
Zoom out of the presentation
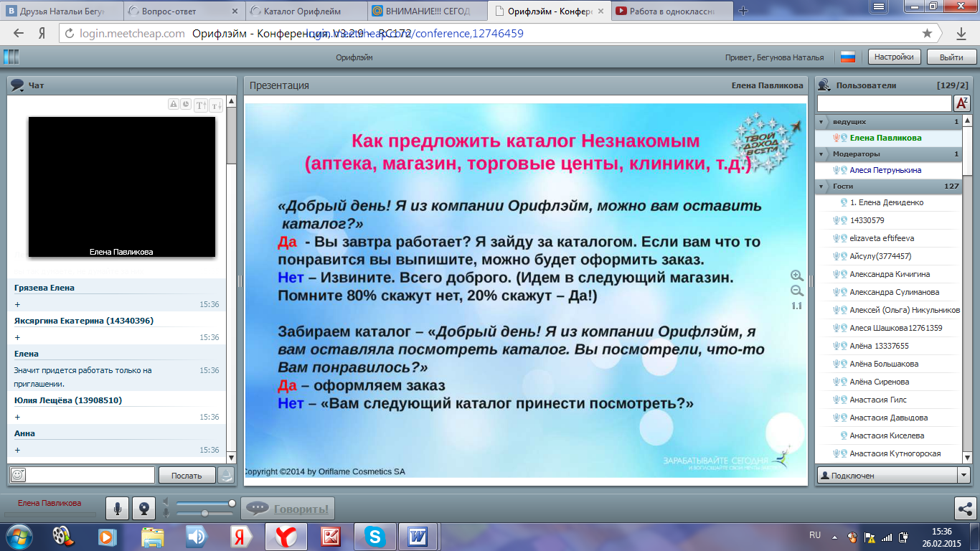pyautogui.click(x=797, y=291)
